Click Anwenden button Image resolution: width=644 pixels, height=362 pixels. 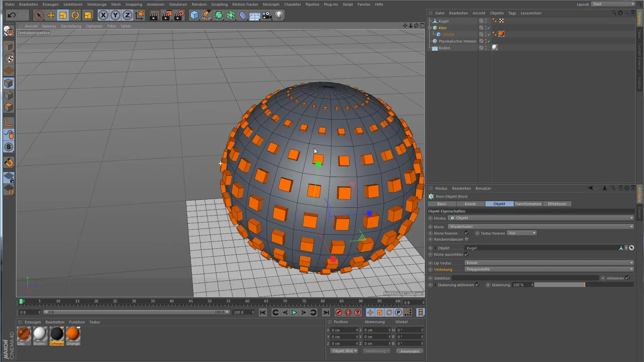click(410, 351)
